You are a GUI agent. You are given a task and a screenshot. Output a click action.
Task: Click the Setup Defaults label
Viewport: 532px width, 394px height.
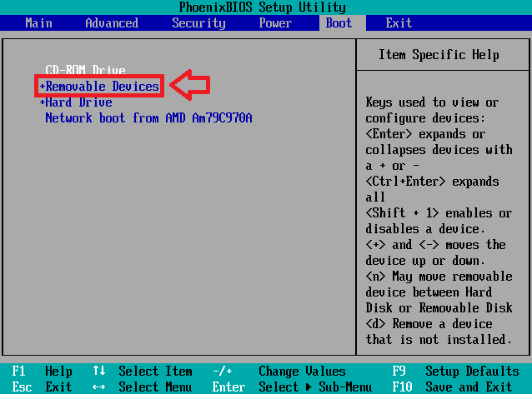(472, 372)
